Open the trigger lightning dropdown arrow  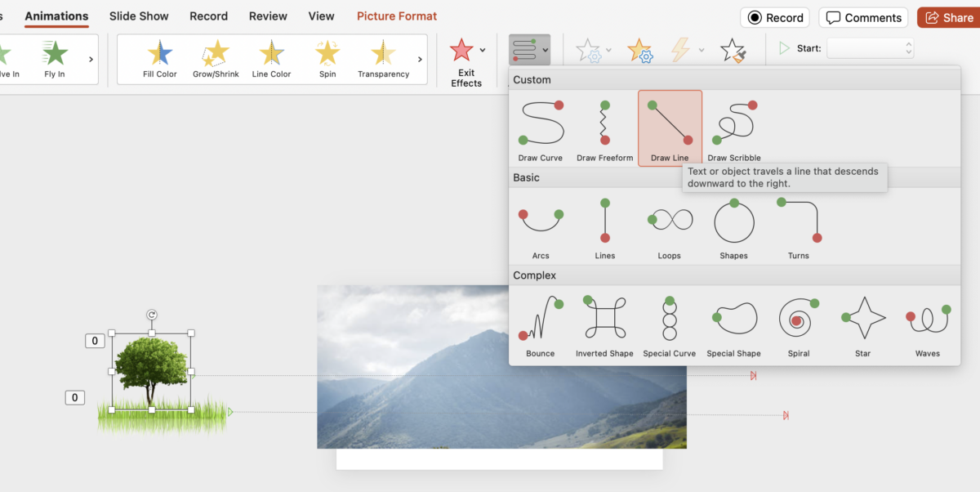click(x=701, y=50)
